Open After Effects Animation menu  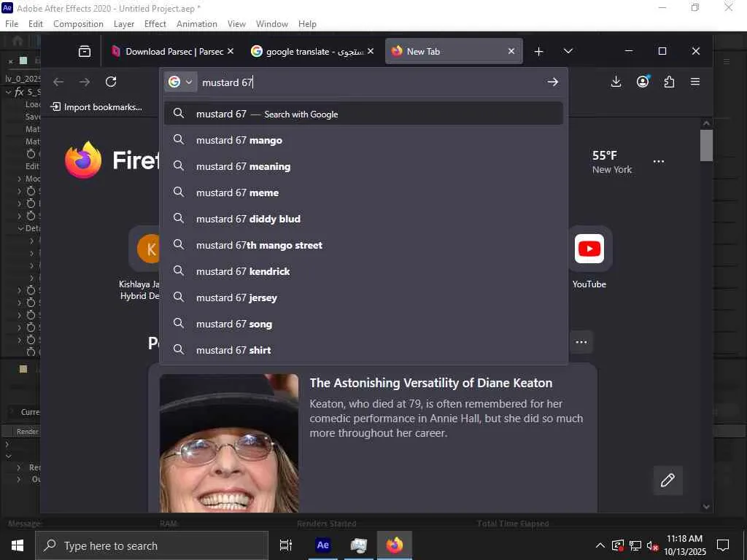click(x=197, y=24)
